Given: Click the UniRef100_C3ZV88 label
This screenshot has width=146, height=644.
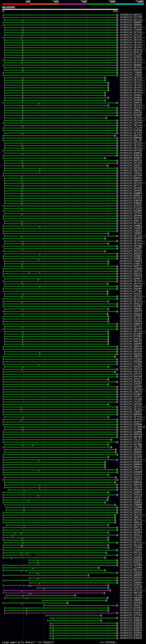Looking at the screenshot, I should click(x=131, y=595).
